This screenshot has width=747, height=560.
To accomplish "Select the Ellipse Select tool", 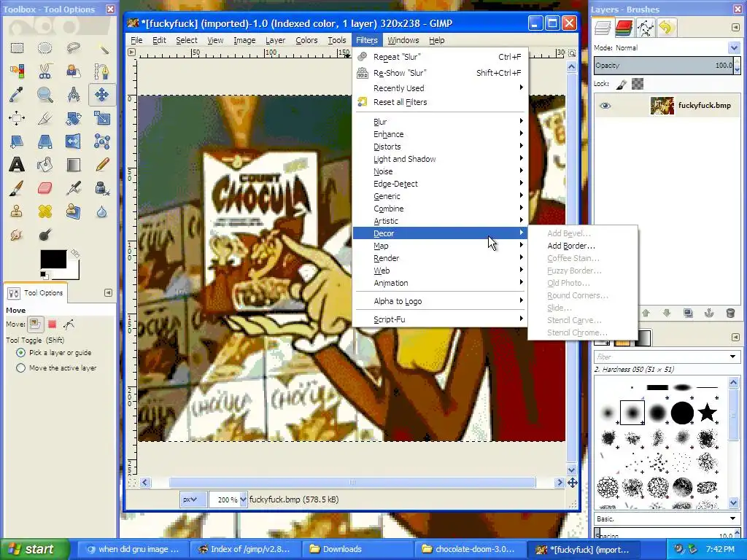I will click(44, 47).
